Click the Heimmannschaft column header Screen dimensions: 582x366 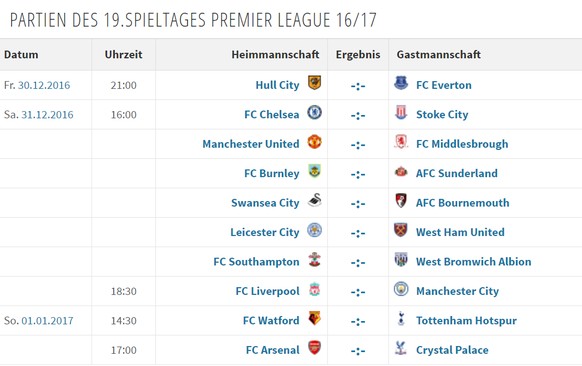(275, 55)
